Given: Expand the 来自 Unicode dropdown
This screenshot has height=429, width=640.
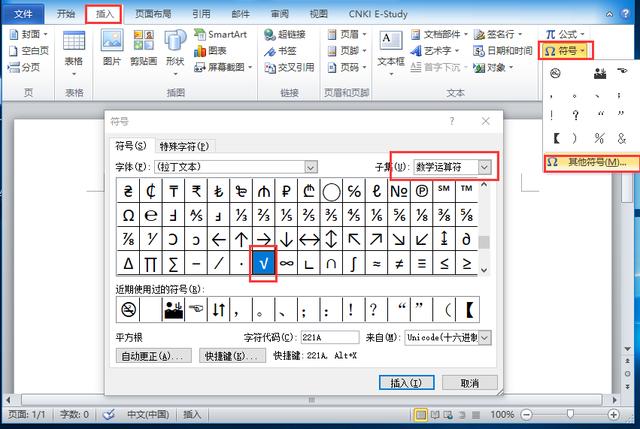Looking at the screenshot, I should (x=485, y=338).
